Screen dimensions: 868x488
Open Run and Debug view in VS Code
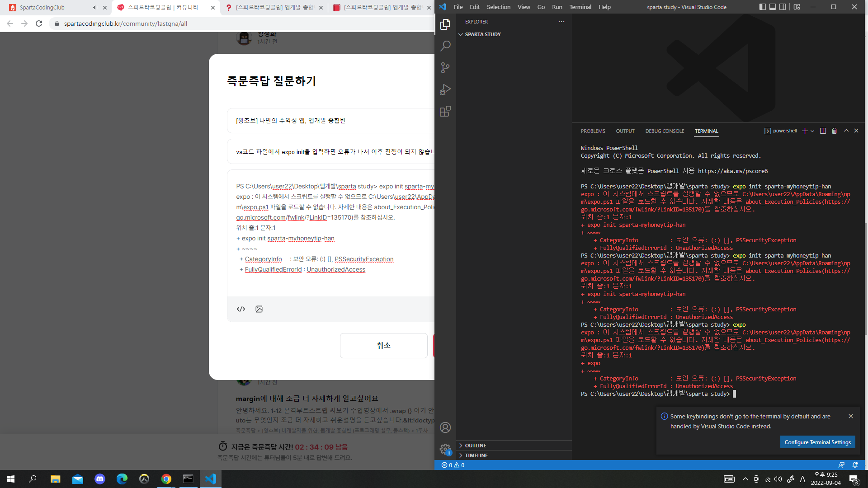pos(445,89)
